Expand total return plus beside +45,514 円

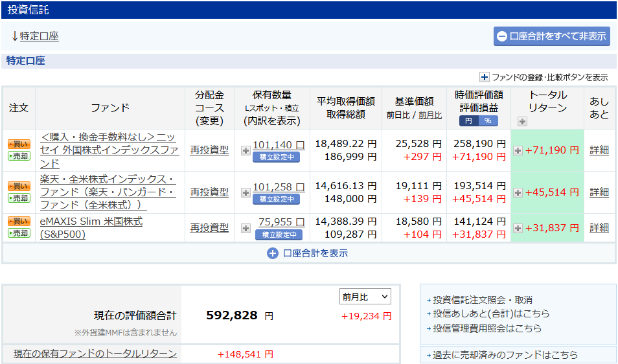pos(518,192)
